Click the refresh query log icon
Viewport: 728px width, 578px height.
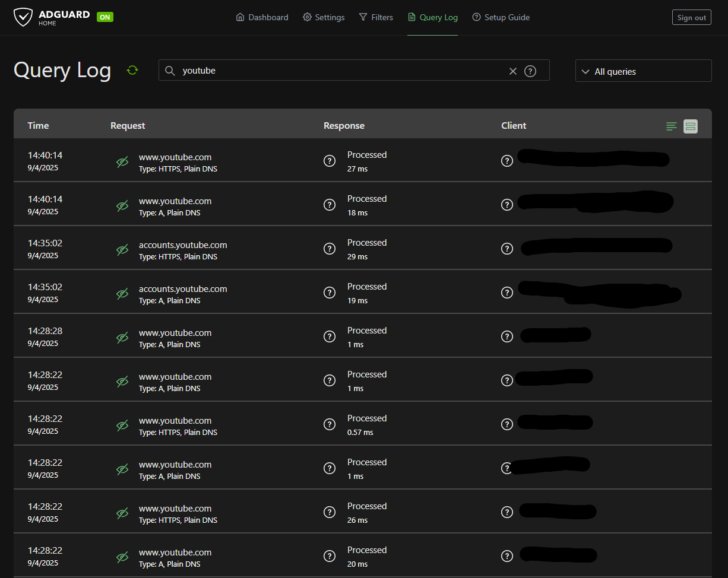tap(132, 70)
